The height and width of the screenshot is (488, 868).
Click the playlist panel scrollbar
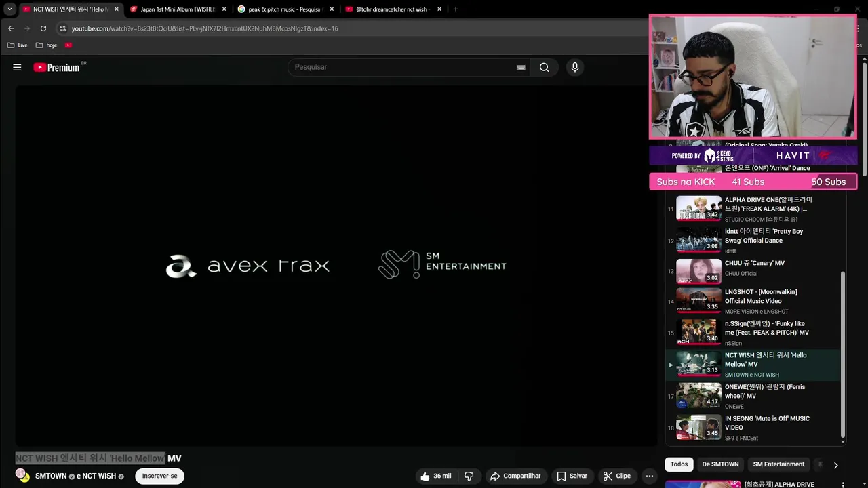click(843, 354)
